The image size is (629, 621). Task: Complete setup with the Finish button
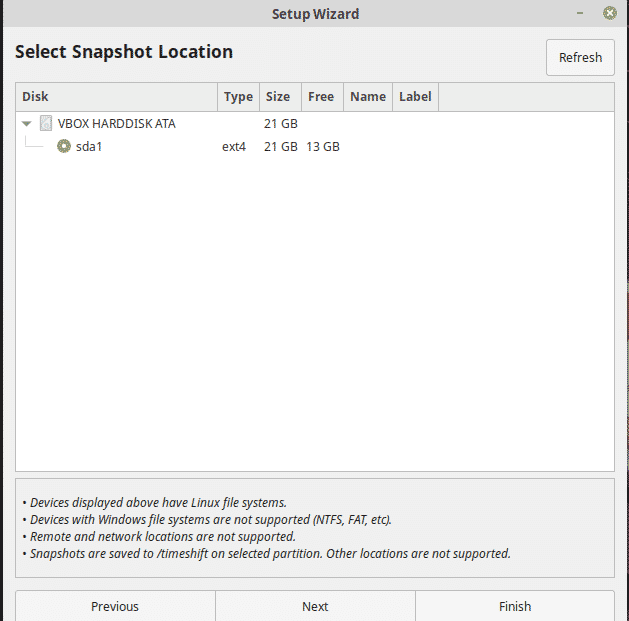pos(515,606)
